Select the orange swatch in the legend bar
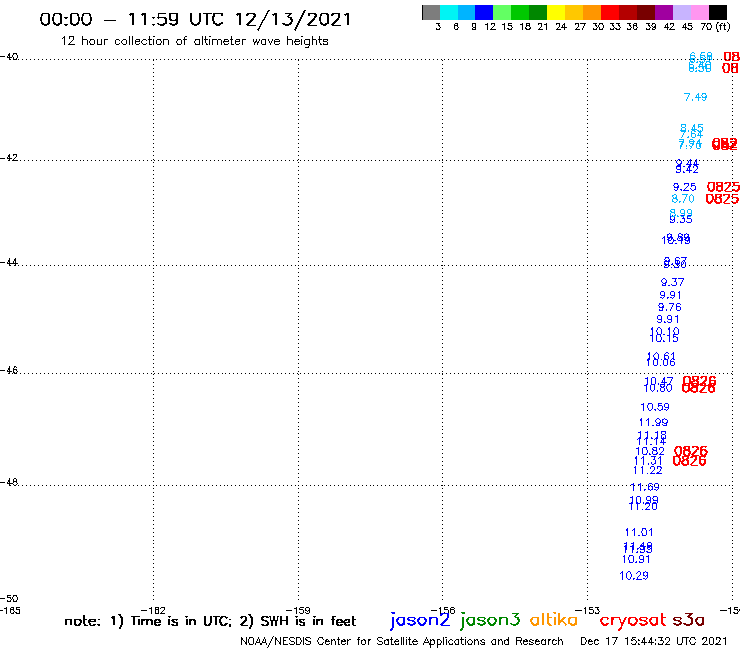Screen dimensions: 740x650 pos(592,12)
